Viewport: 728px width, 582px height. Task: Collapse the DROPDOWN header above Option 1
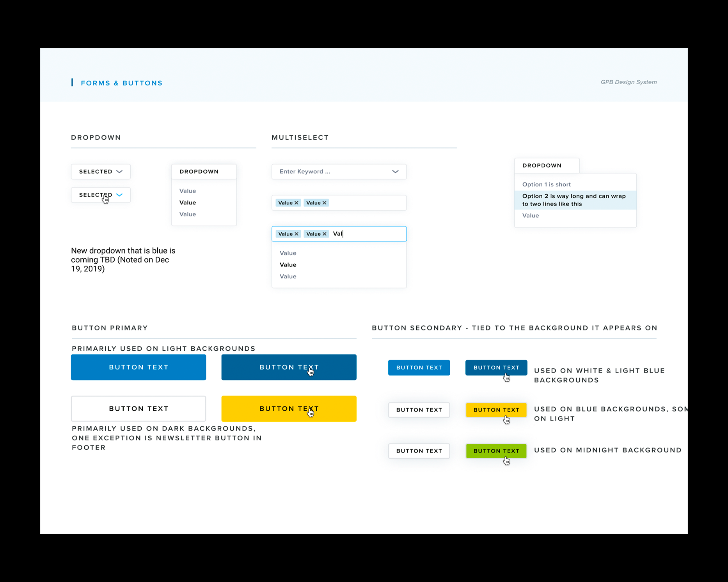546,166
